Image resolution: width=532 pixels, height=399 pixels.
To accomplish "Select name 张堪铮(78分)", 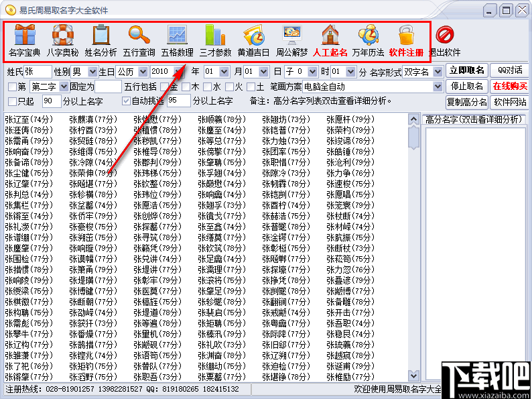I will pos(286,377).
